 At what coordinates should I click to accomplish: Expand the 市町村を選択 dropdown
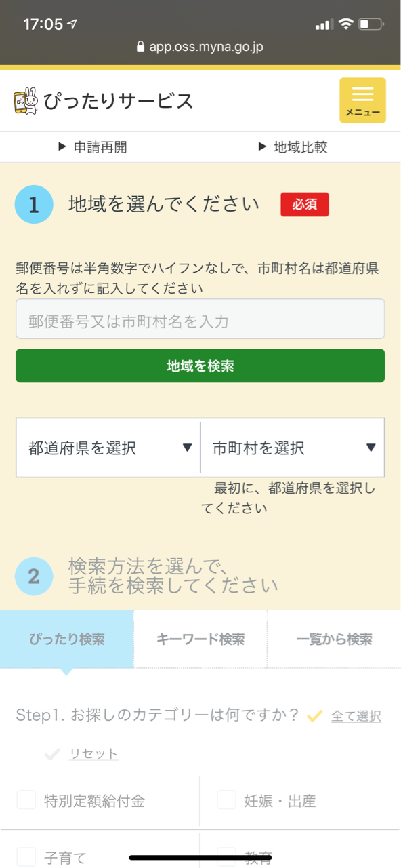293,448
